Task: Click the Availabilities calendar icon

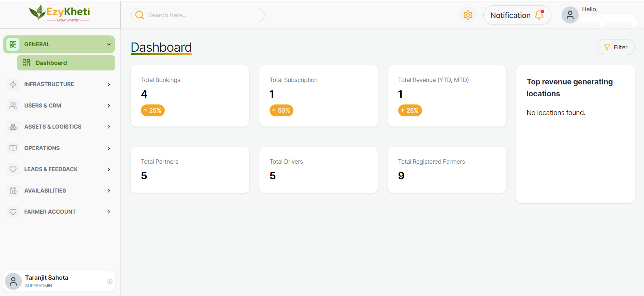Action: point(13,191)
